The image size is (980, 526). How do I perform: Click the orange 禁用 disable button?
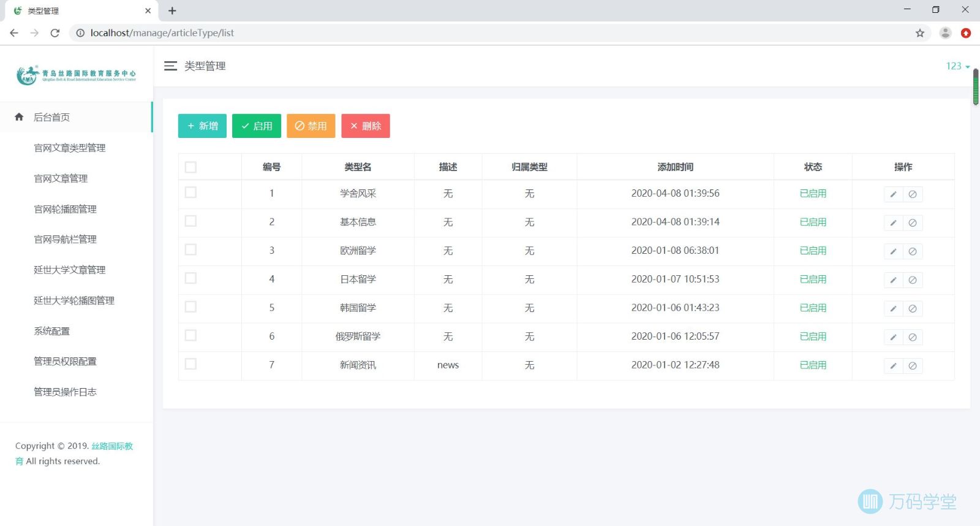click(x=311, y=126)
